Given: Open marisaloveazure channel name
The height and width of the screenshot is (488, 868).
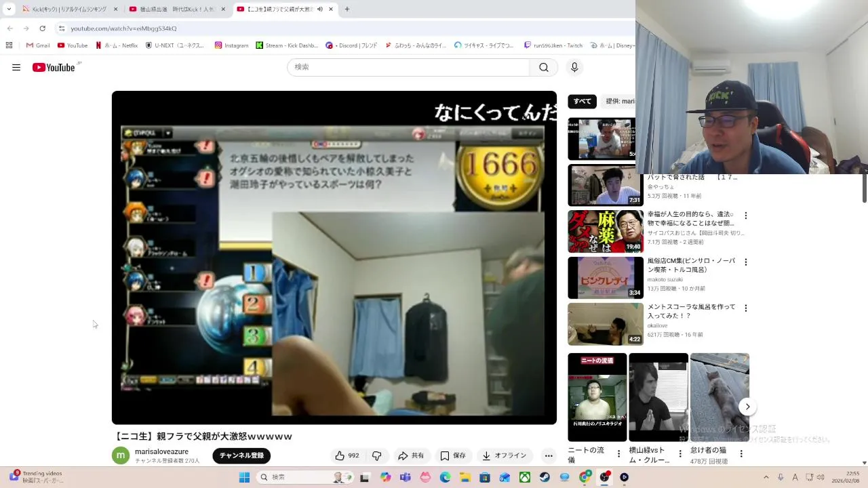Looking at the screenshot, I should click(161, 451).
